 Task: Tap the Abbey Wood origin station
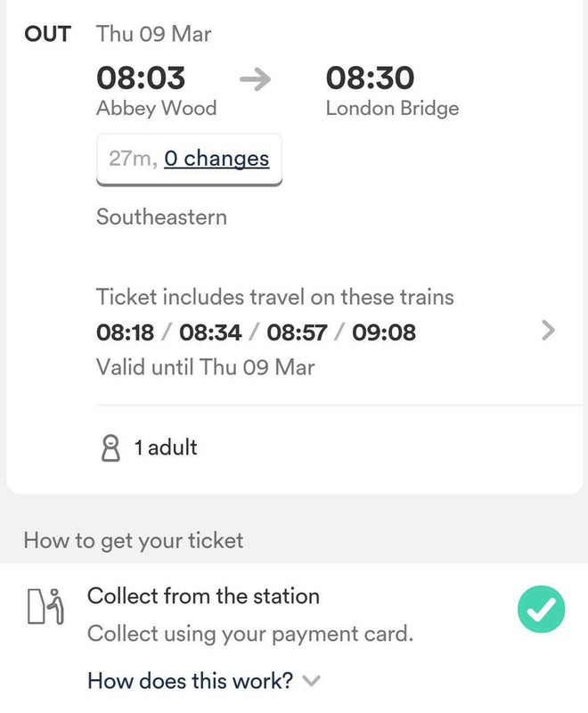(156, 109)
